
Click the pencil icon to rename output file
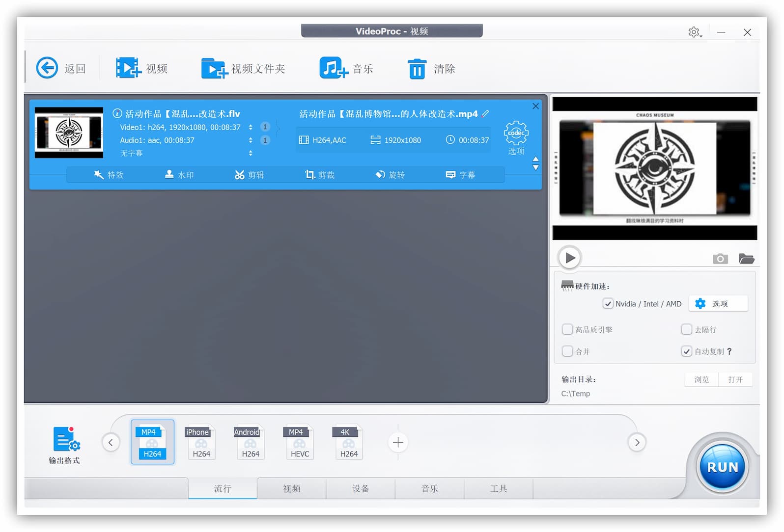(485, 113)
